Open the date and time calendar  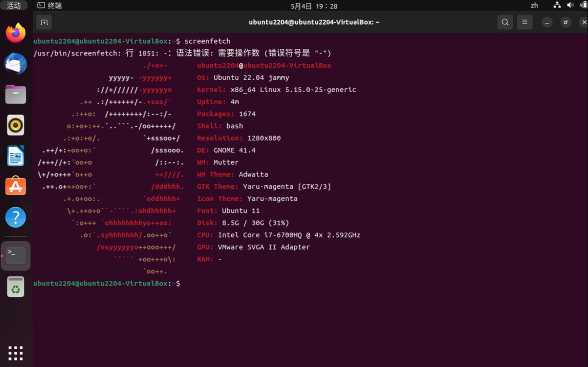(294, 6)
